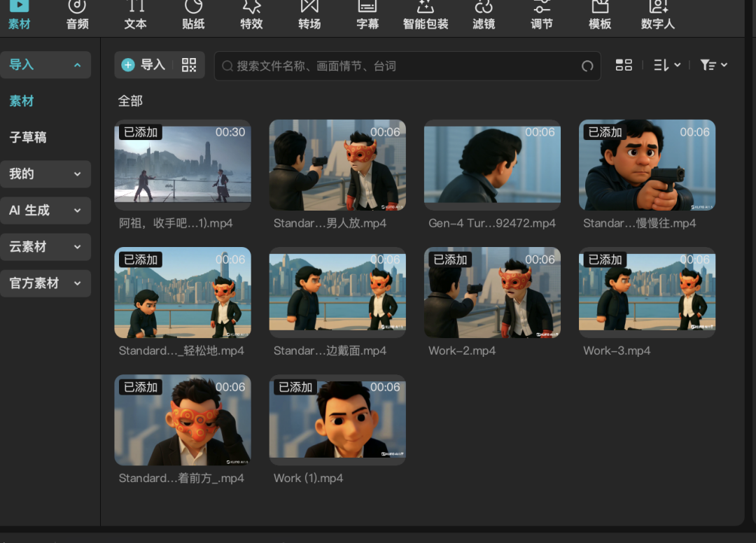Open the 转场 transitions panel
The height and width of the screenshot is (543, 756).
pos(309,15)
